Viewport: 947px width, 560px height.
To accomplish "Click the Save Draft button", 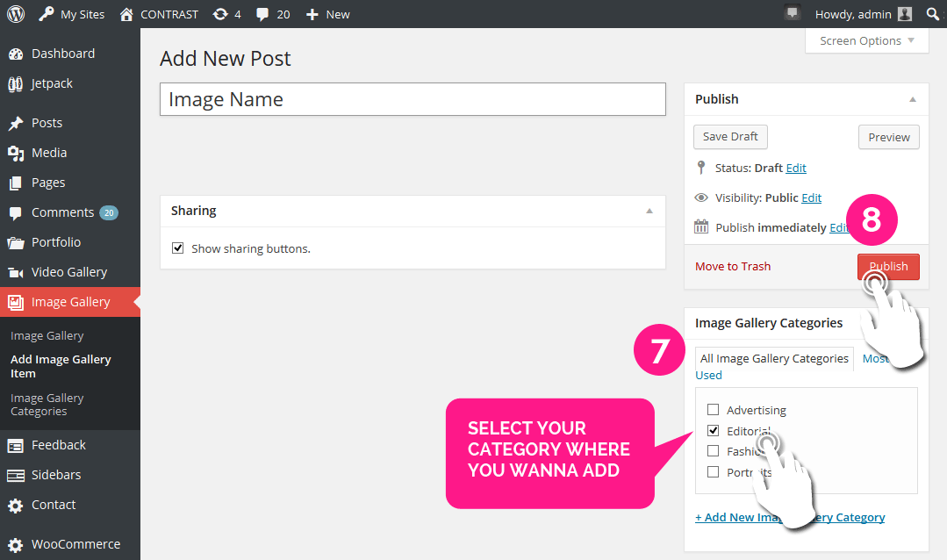I will (x=730, y=137).
